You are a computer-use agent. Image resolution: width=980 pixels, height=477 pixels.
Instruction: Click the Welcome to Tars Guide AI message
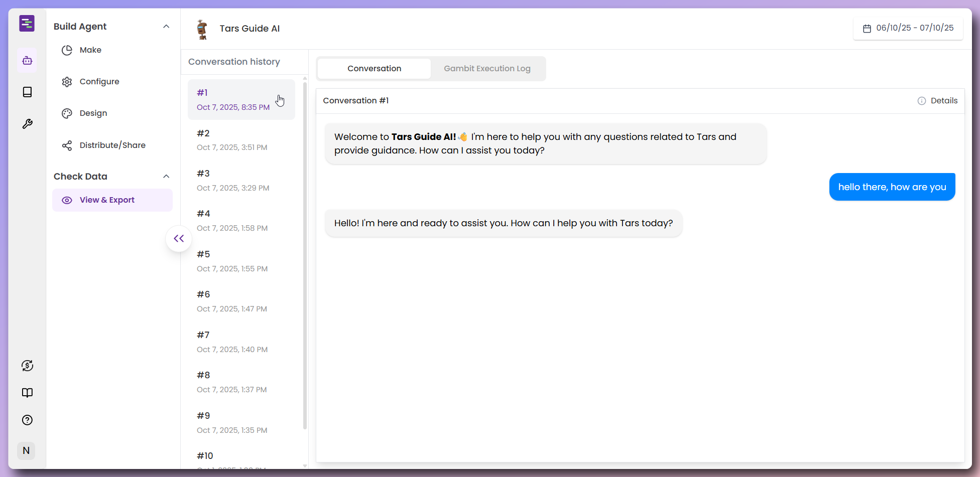[546, 143]
